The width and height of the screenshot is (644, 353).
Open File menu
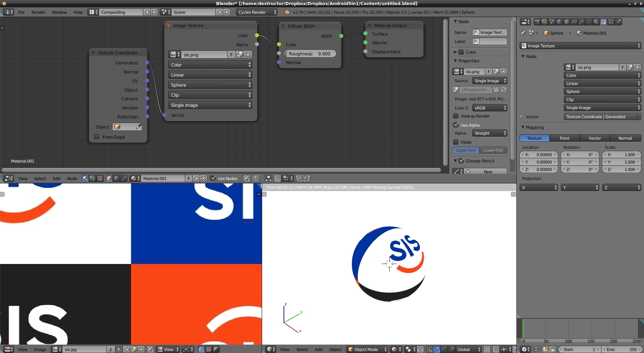pos(21,12)
